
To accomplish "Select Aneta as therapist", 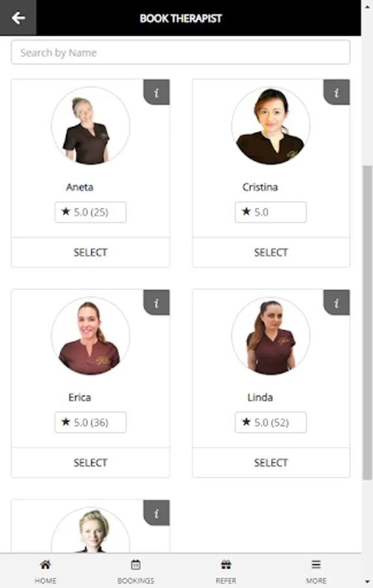I will (90, 252).
